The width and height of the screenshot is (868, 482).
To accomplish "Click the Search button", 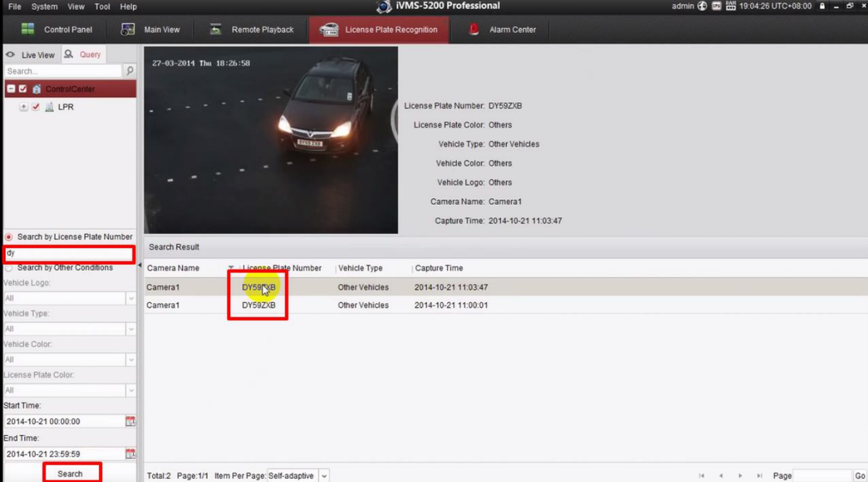I will click(x=70, y=474).
